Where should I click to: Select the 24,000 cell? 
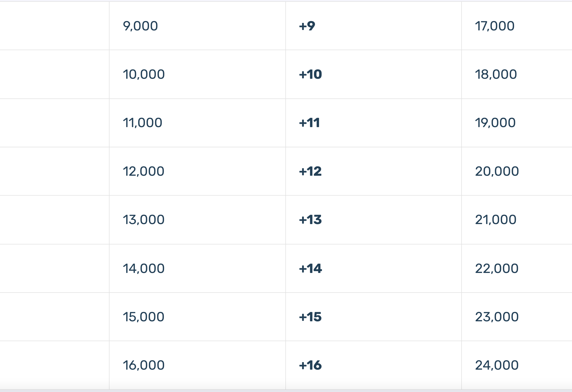point(517,365)
